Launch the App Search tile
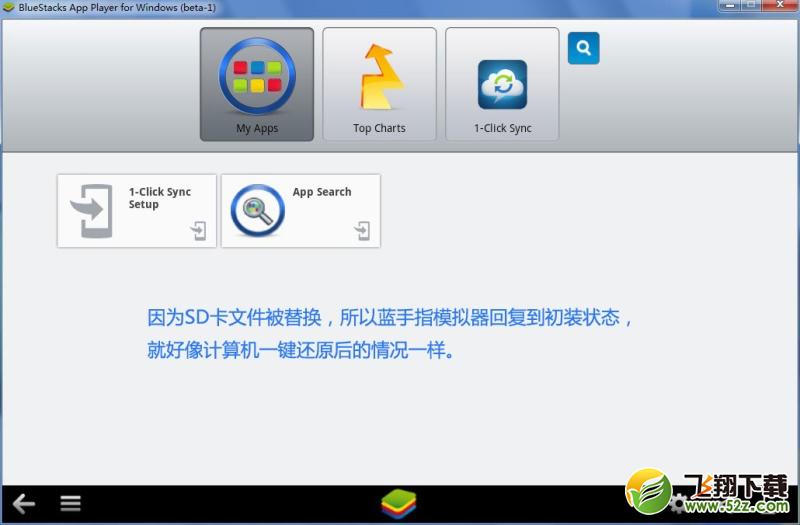The width and height of the screenshot is (800, 525). point(301,211)
